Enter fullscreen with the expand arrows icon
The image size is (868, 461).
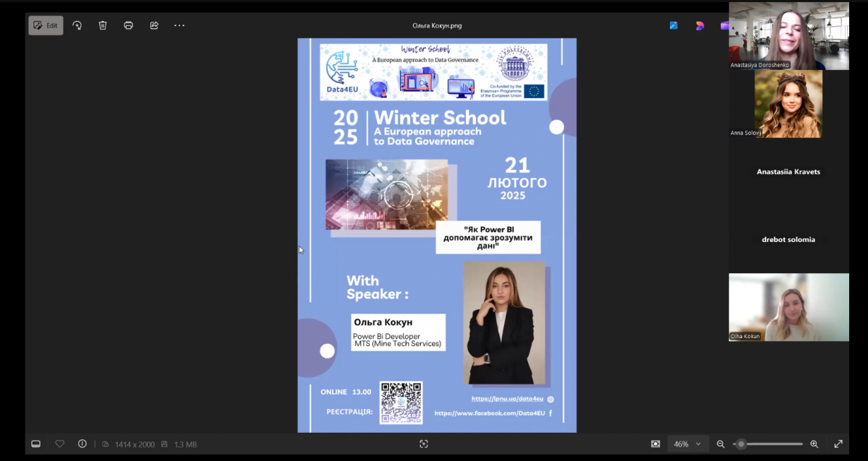coord(838,444)
